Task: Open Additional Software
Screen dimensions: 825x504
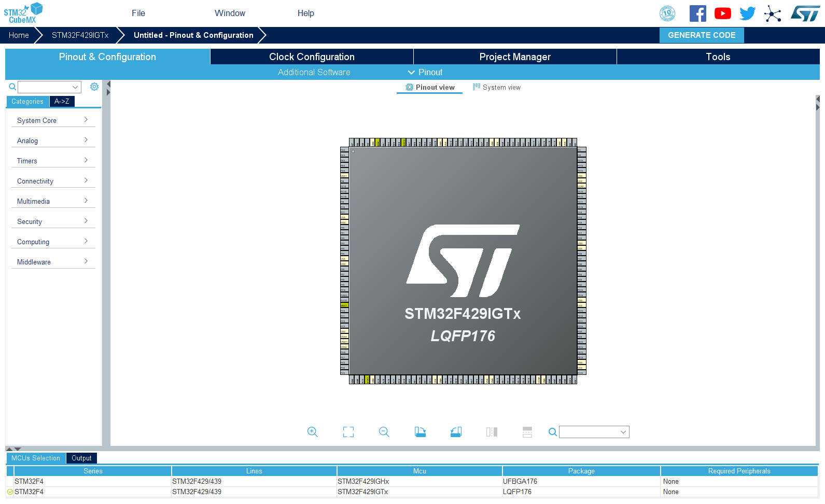Action: click(314, 73)
